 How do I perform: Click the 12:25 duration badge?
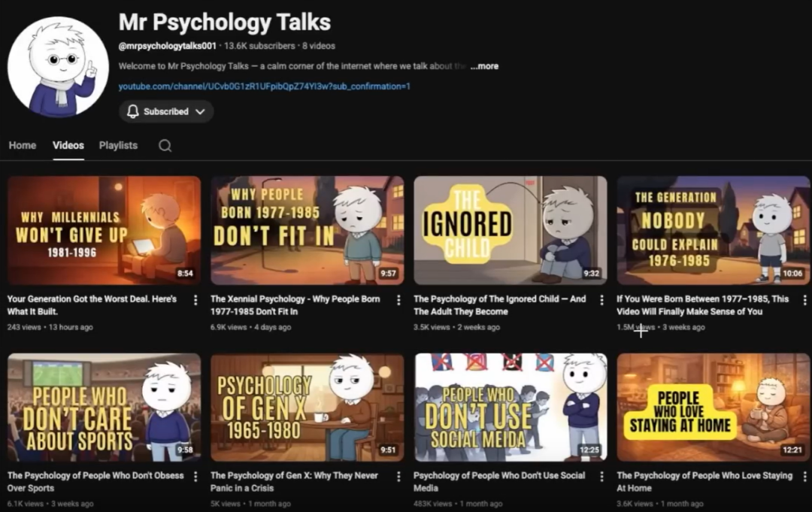[589, 450]
